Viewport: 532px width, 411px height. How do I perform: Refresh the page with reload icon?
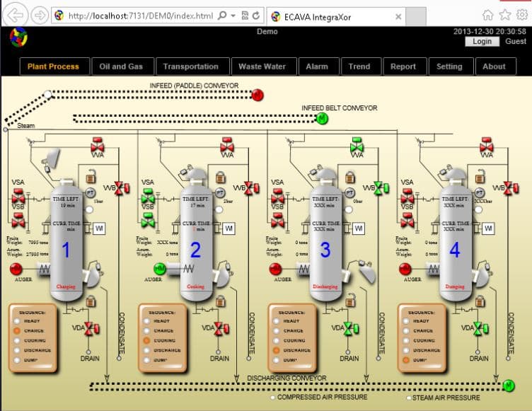point(256,16)
